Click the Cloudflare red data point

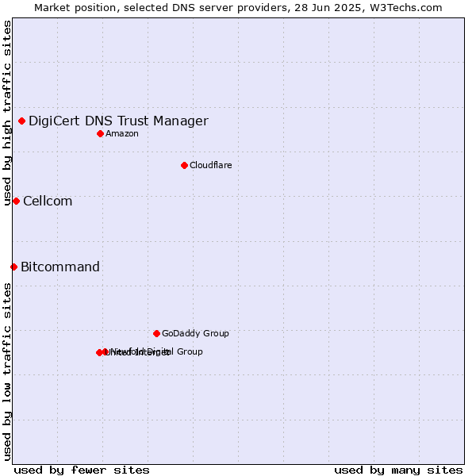click(184, 166)
